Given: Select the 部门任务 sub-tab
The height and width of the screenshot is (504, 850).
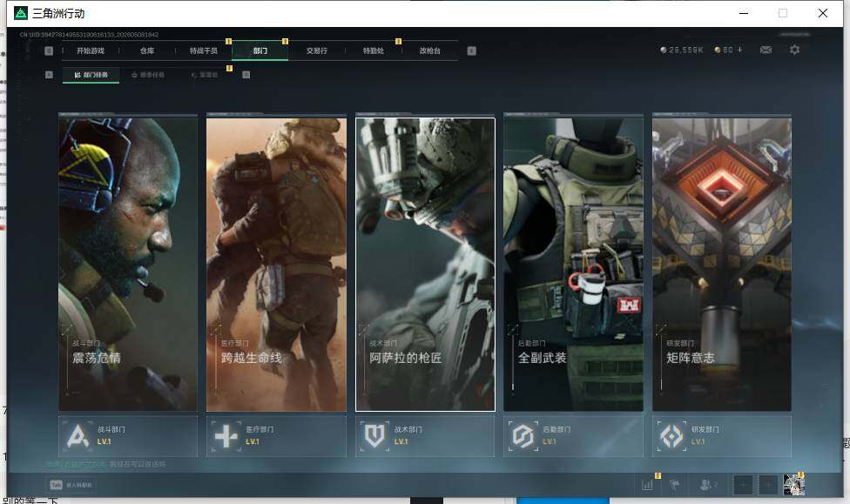Looking at the screenshot, I should pyautogui.click(x=91, y=75).
